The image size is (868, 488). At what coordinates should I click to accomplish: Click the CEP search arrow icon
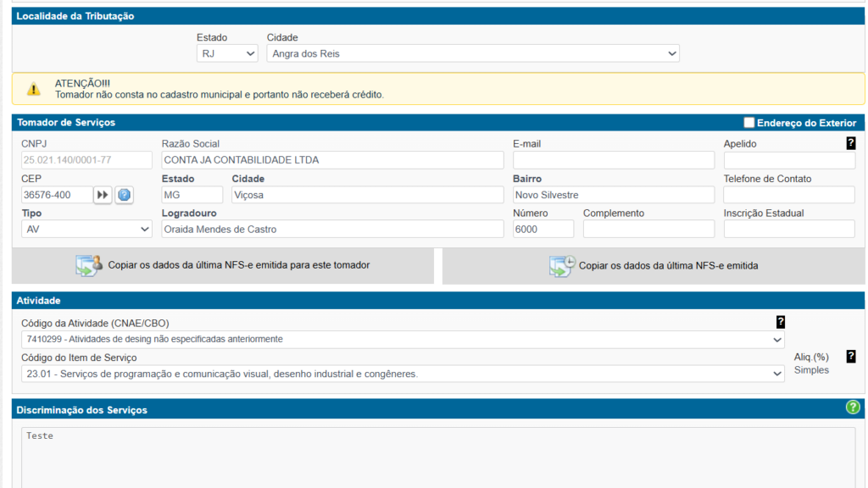click(x=103, y=195)
